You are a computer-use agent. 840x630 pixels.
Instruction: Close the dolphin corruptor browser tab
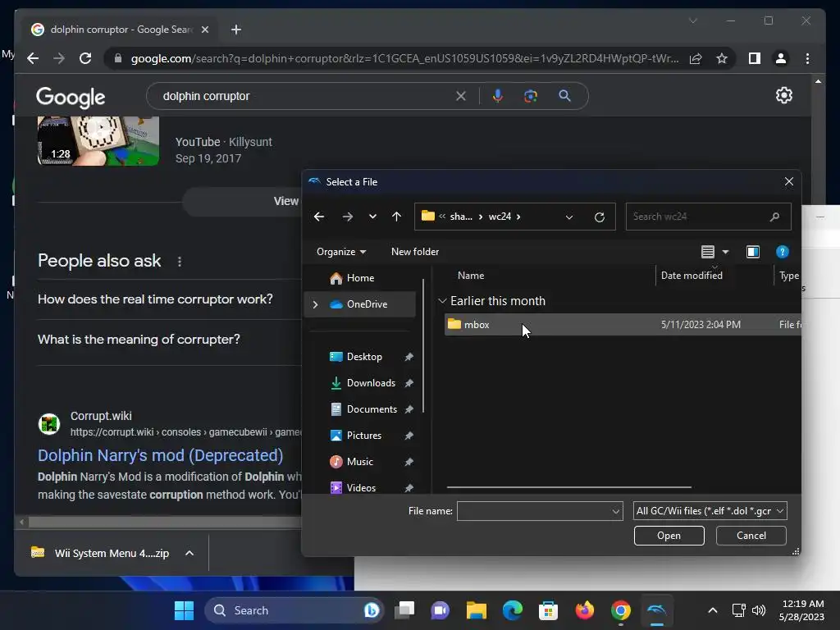pyautogui.click(x=204, y=30)
